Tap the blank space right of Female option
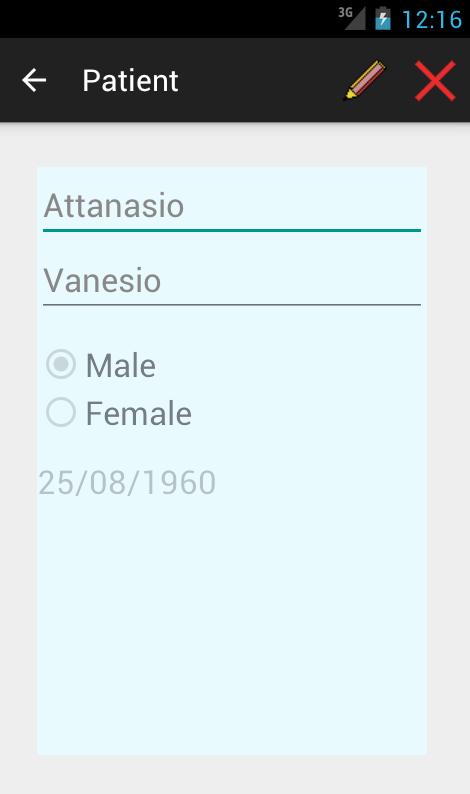The width and height of the screenshot is (470, 794). pyautogui.click(x=309, y=412)
